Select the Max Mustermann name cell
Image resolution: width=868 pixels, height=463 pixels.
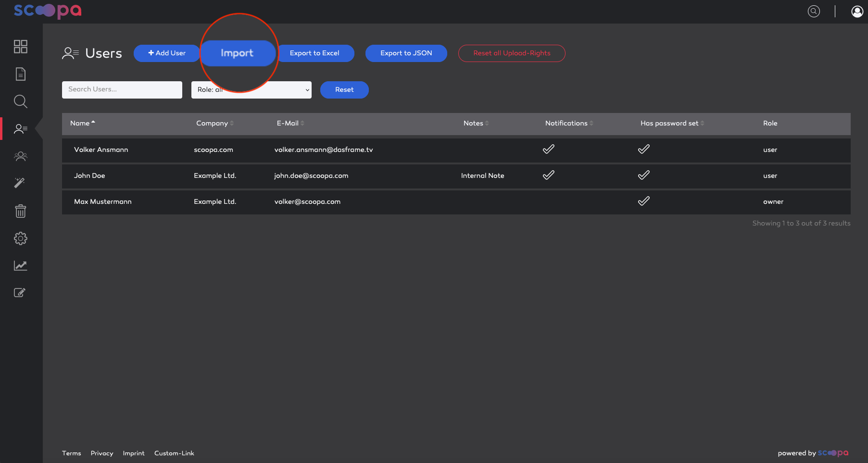pos(103,201)
